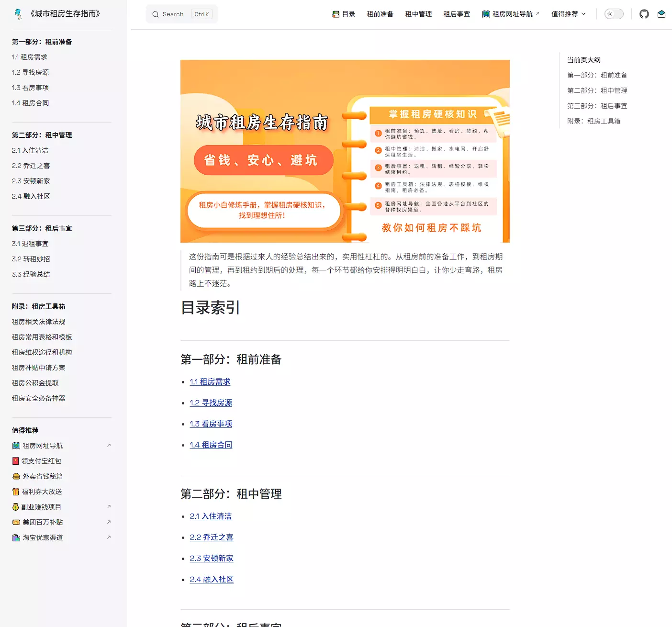Screen dimensions: 672x627
Task: Open the 2.3 安顿新家 link in main content
Action: [212, 558]
